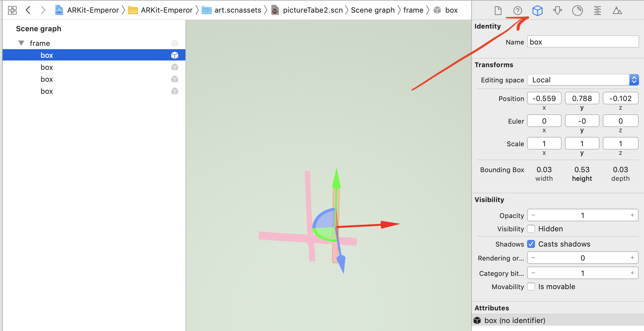
Task: Click the green Y-axis gizmo arrow
Action: coord(337,179)
